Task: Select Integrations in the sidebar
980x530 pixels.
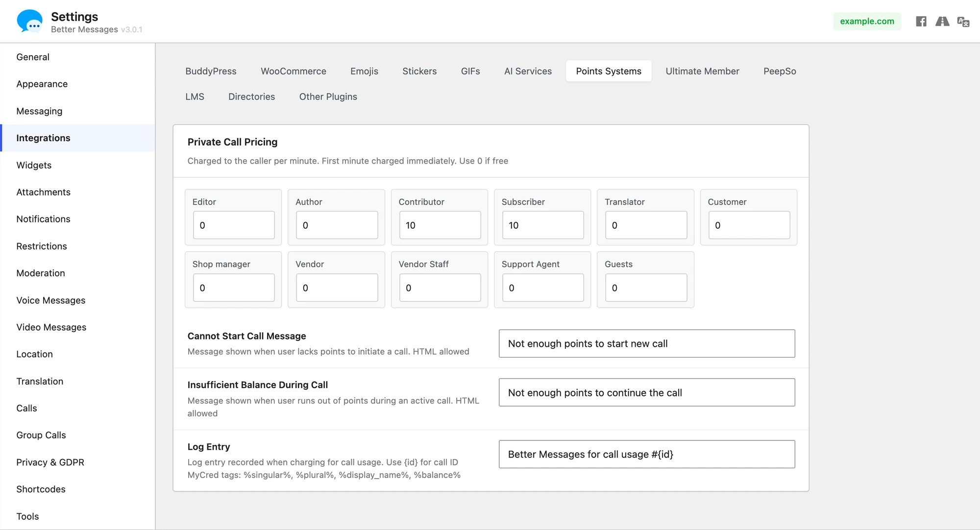Action: coord(77,138)
